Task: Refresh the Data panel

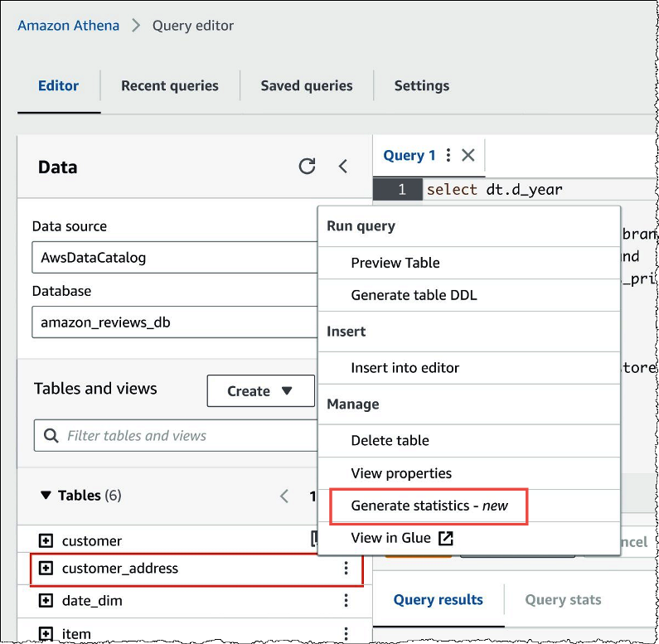Action: pos(307,167)
